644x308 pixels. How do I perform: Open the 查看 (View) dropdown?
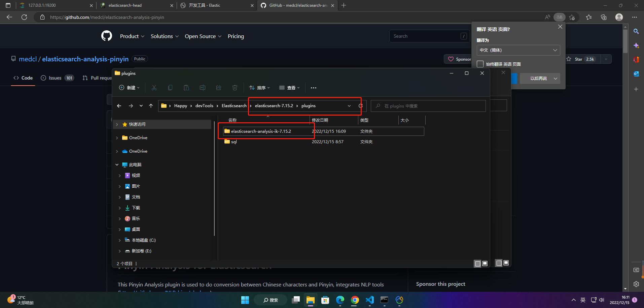point(289,88)
